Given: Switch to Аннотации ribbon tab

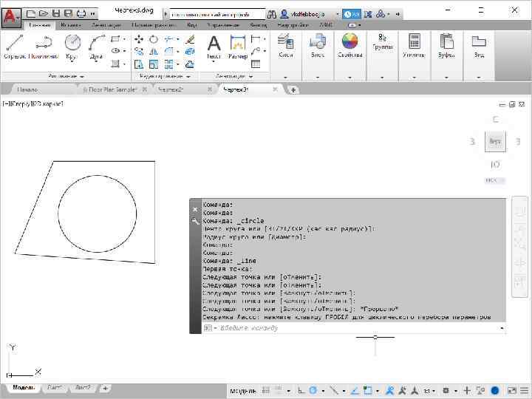Looking at the screenshot, I should [106, 25].
